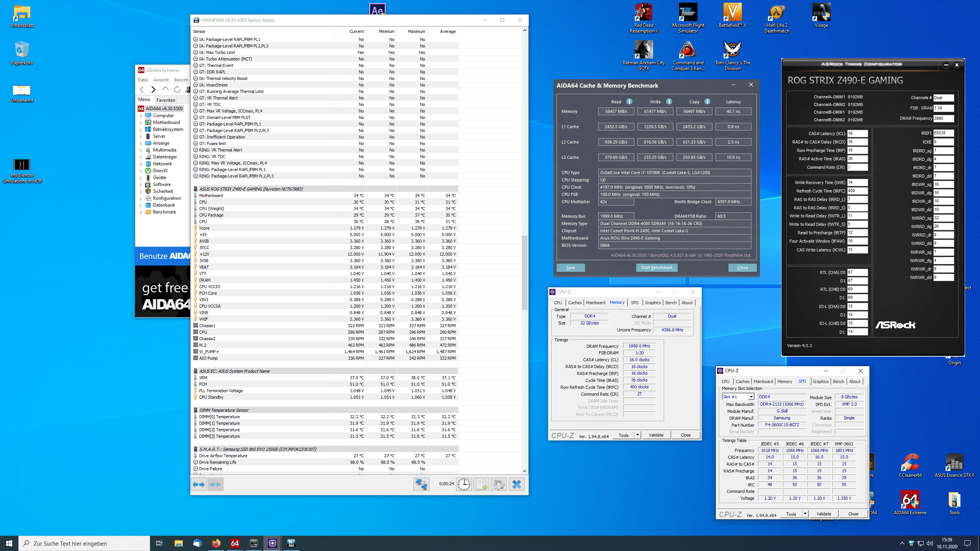The image size is (980, 551).
Task: Open HWiNFO sensor settings gear icon
Action: coord(498,484)
